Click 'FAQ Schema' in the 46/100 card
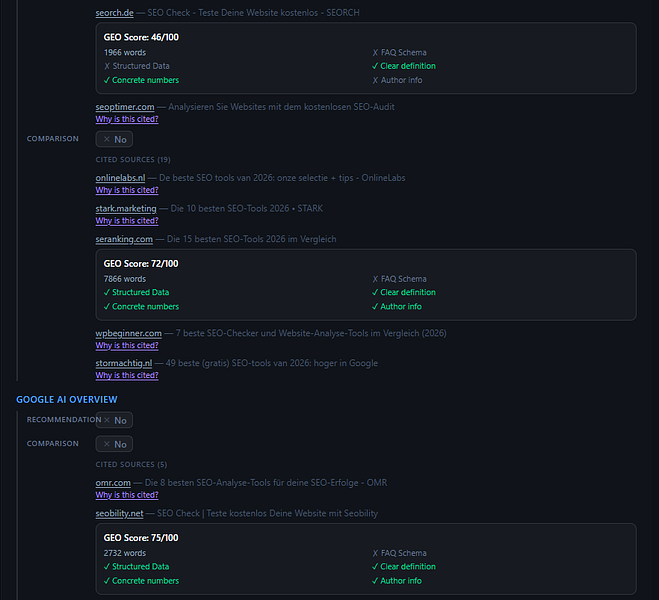659x600 pixels. 400,53
